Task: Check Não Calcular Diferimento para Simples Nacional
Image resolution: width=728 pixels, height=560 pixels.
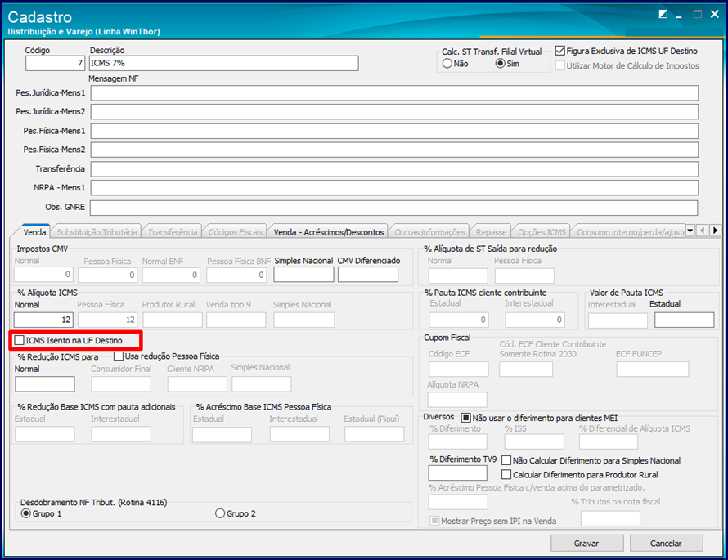Action: 506,460
